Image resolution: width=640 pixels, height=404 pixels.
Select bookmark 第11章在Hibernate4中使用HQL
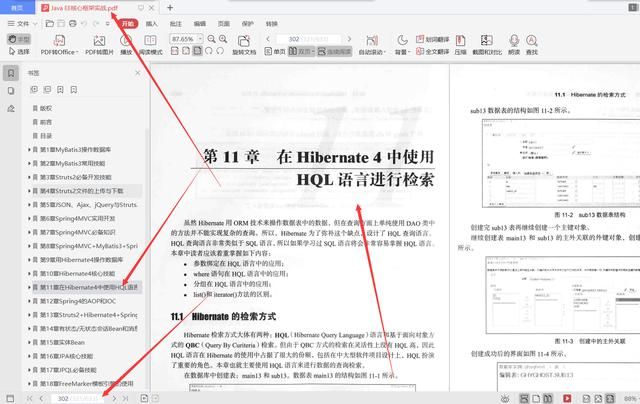click(85, 287)
